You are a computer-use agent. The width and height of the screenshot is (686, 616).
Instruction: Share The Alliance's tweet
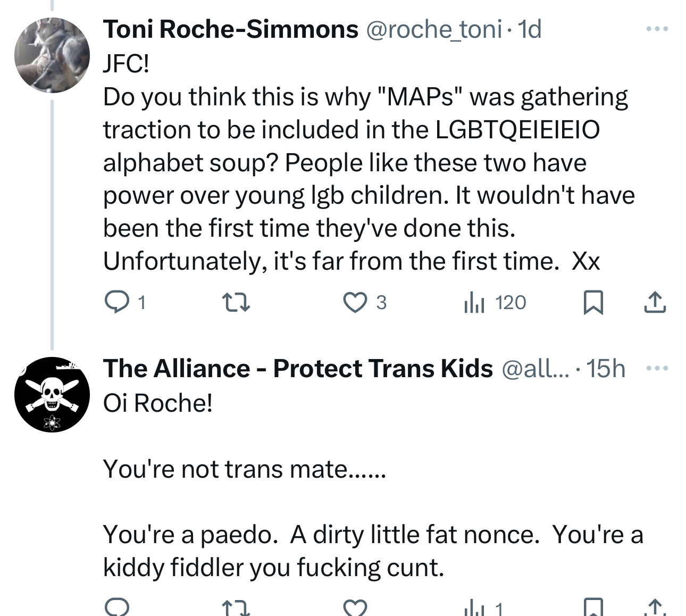[655, 607]
